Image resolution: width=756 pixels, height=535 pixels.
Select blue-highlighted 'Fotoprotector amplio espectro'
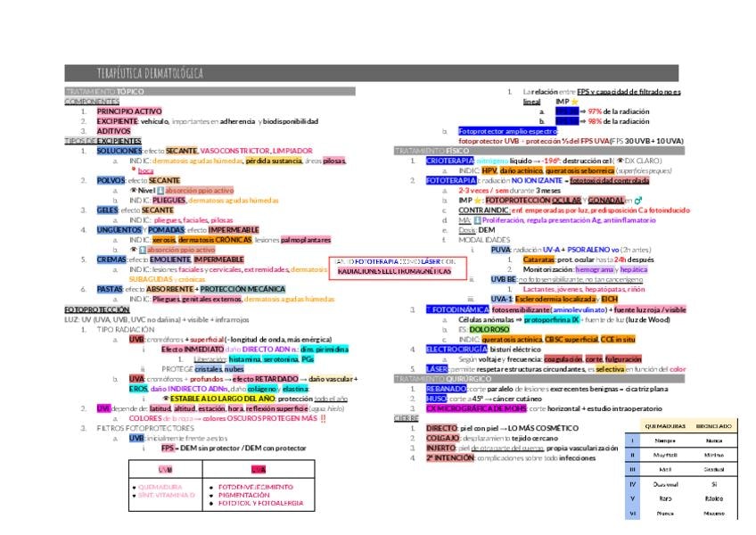click(507, 131)
